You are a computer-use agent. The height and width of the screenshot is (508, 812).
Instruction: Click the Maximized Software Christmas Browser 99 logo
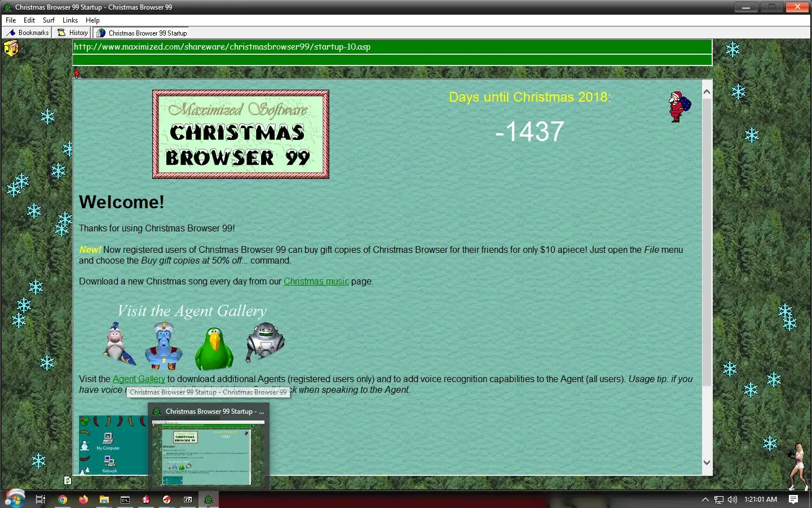coord(241,134)
